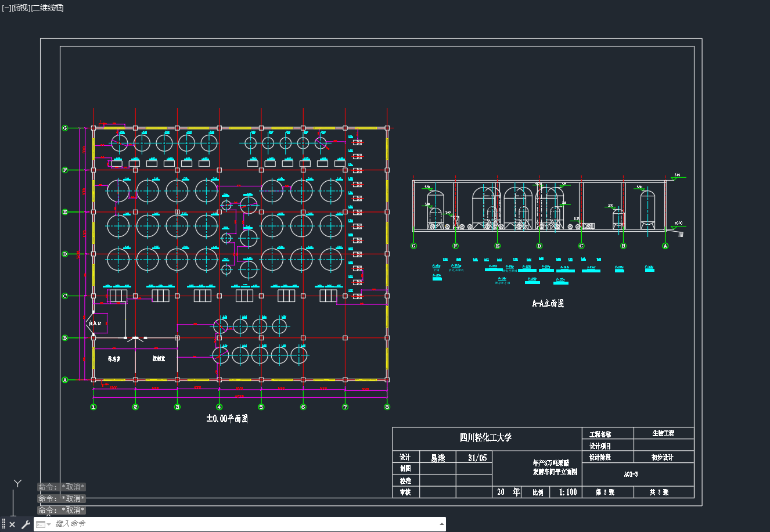
Task: Select grid bubble 5 below the plan
Action: [x=261, y=407]
